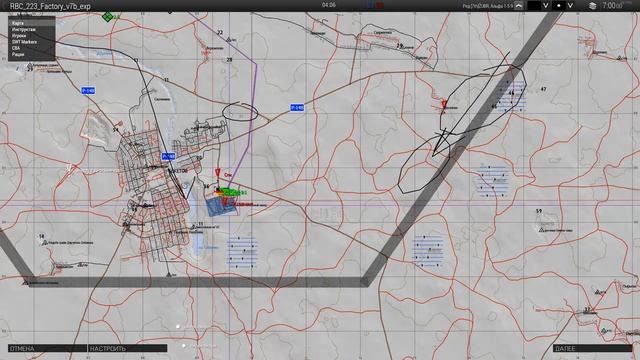Click the НАСТРОИТЬ configure button
The width and height of the screenshot is (640, 360).
tap(128, 348)
